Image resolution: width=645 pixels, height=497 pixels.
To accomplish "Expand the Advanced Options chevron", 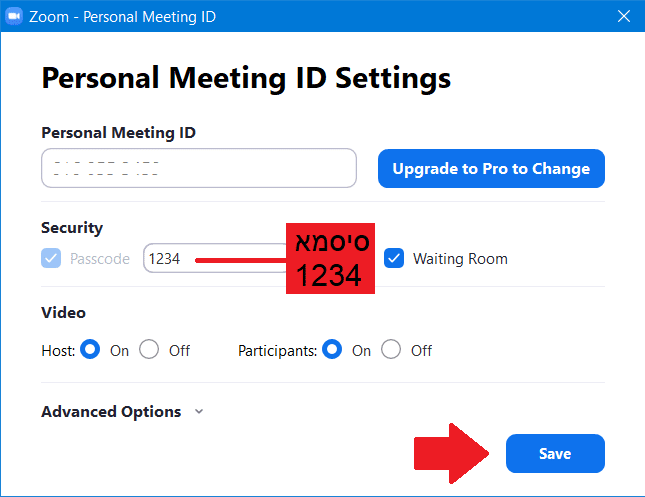I will pos(199,412).
